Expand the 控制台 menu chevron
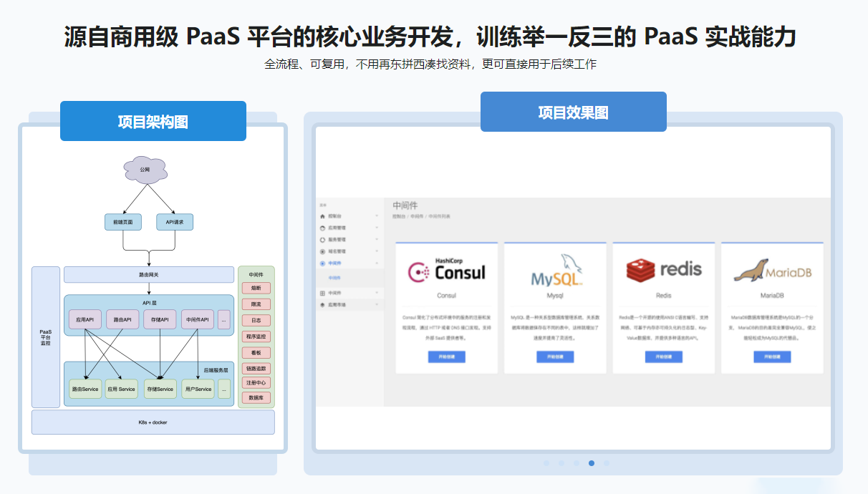This screenshot has width=868, height=494. tap(377, 215)
